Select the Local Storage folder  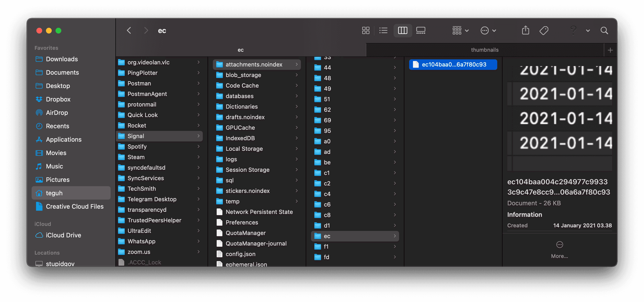click(244, 149)
